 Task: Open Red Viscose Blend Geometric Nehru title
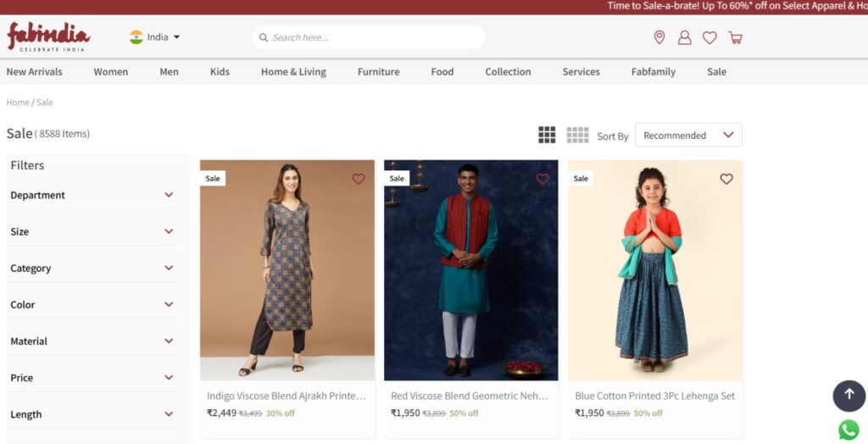tap(470, 396)
